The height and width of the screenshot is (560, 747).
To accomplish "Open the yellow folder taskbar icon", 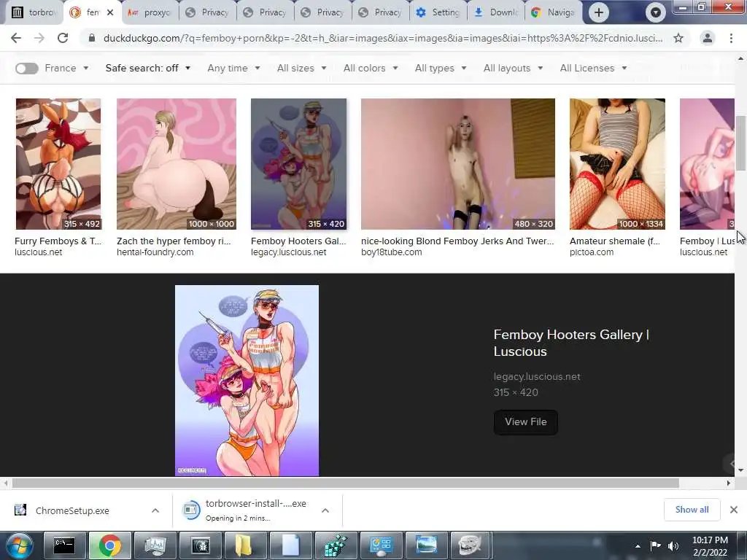I will 245,545.
